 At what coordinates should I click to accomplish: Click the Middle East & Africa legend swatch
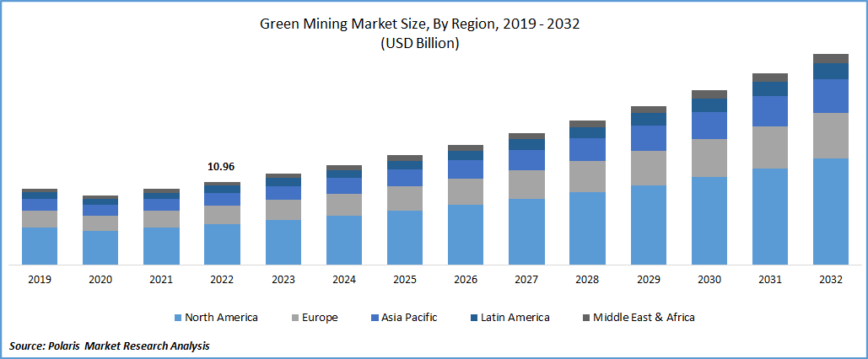[x=585, y=318]
